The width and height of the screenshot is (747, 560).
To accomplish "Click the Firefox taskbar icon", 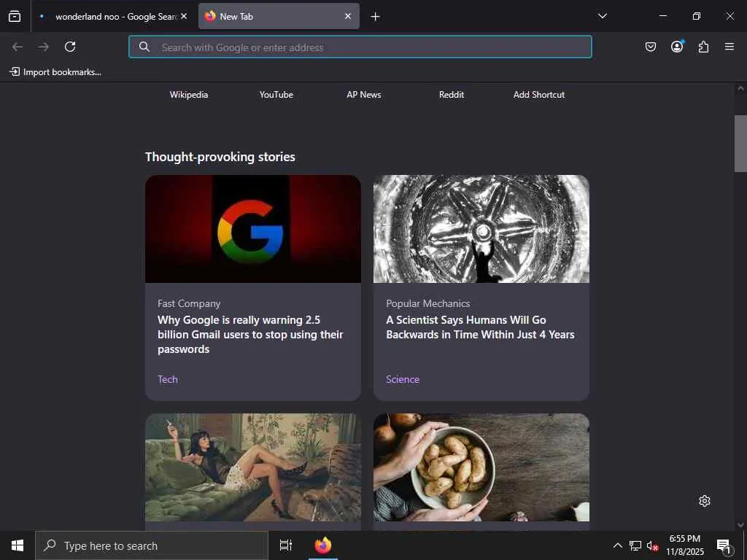I will (x=323, y=545).
